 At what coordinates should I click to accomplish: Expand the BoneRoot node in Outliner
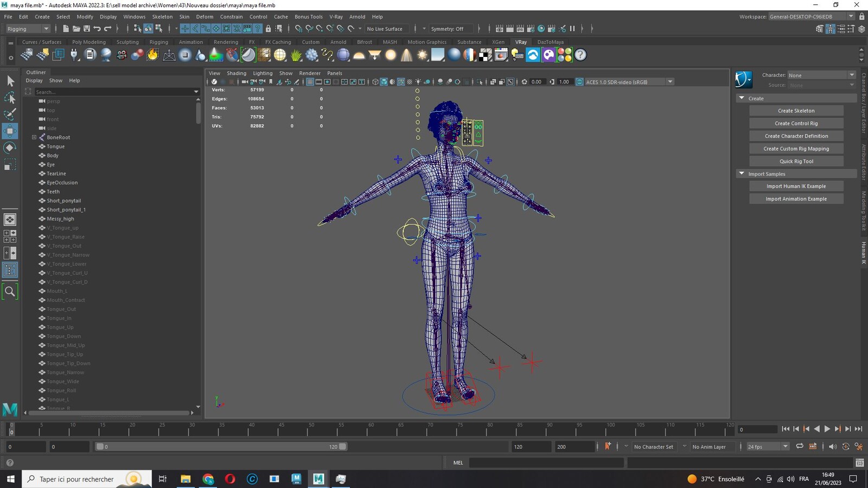click(x=34, y=137)
